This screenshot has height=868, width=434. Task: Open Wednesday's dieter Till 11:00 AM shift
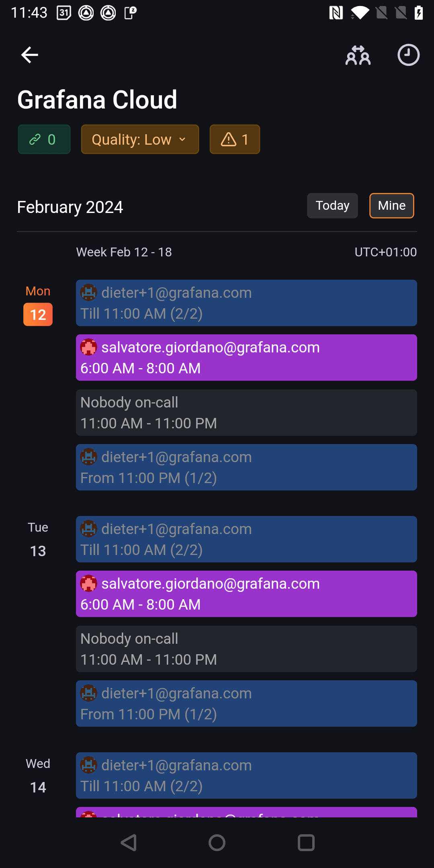[246, 776]
